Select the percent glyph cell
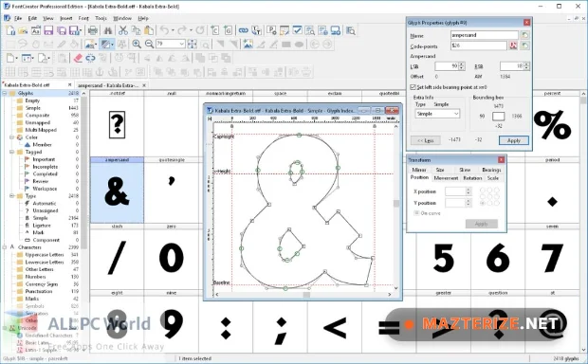This screenshot has width=588, height=364. [552, 123]
